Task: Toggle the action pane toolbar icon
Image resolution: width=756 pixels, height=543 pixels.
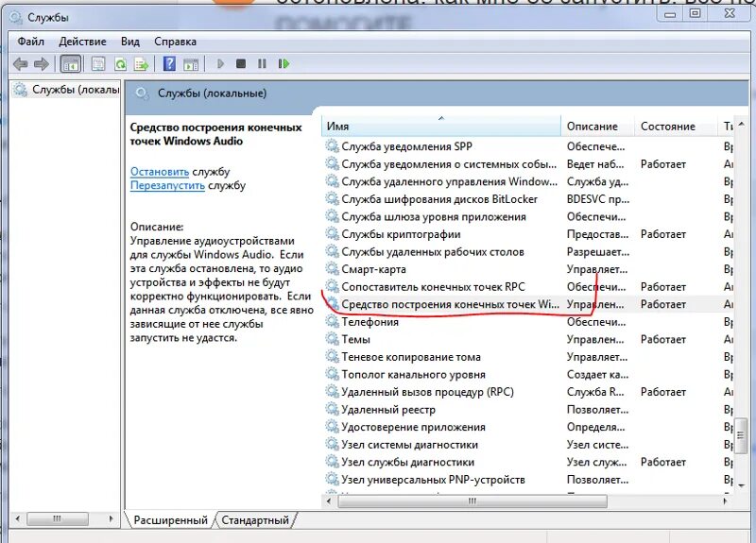Action: [191, 64]
